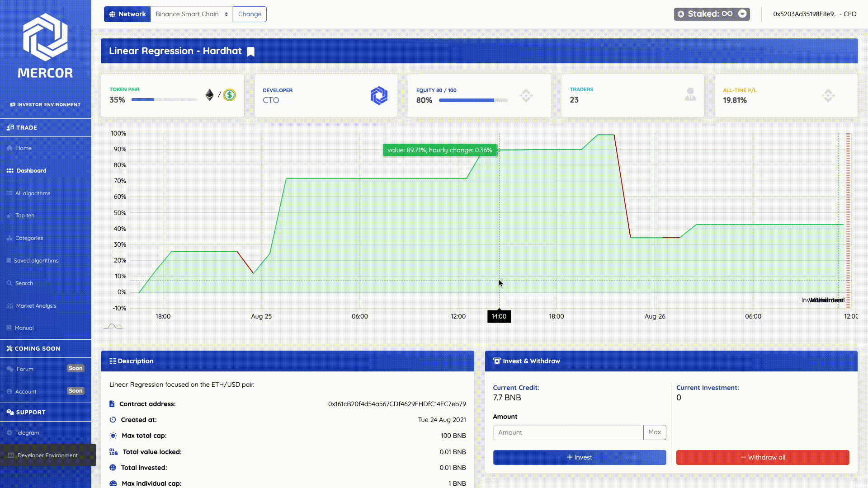Click the Ethereum token pair icon
This screenshot has width=868, height=488.
point(209,95)
